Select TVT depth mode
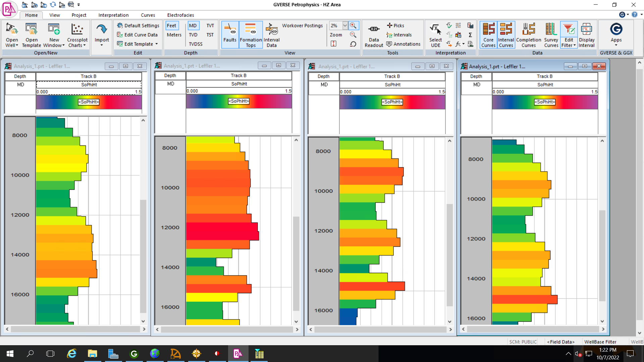Viewport: 644px width, 362px height. (x=210, y=25)
